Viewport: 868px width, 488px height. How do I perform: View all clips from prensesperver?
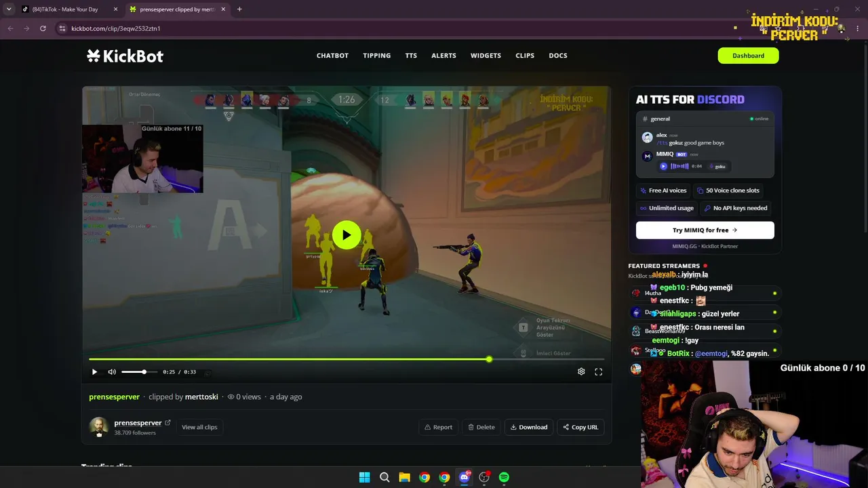(x=199, y=427)
